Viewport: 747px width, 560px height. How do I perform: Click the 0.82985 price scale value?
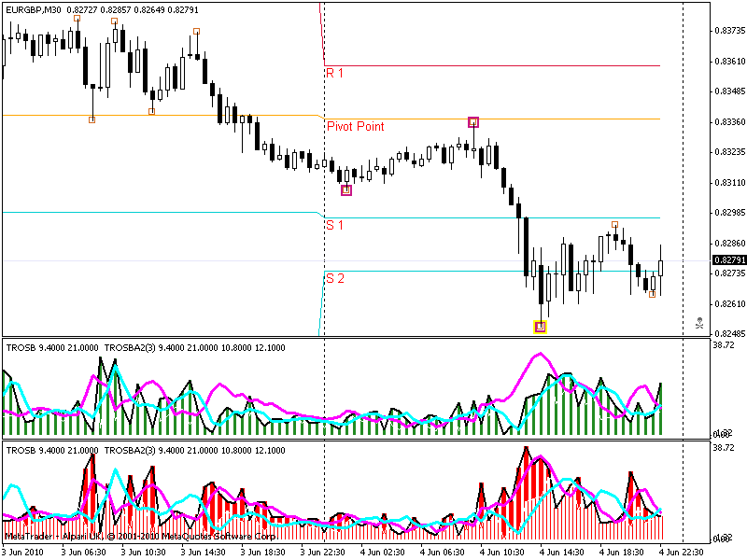click(x=730, y=213)
